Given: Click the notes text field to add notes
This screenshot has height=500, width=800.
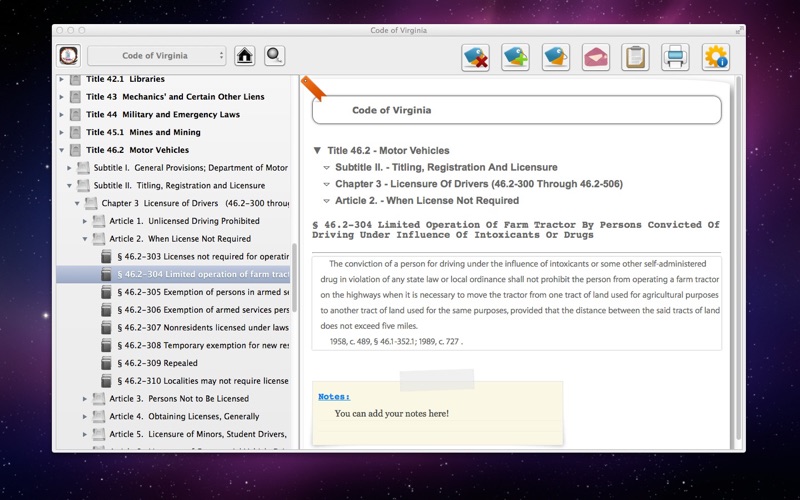Looking at the screenshot, I should coord(392,414).
